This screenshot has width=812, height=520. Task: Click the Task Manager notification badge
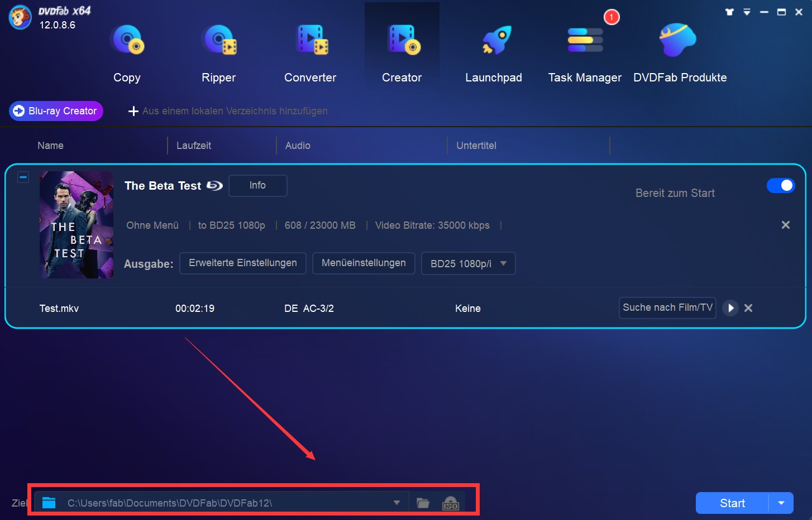click(612, 17)
